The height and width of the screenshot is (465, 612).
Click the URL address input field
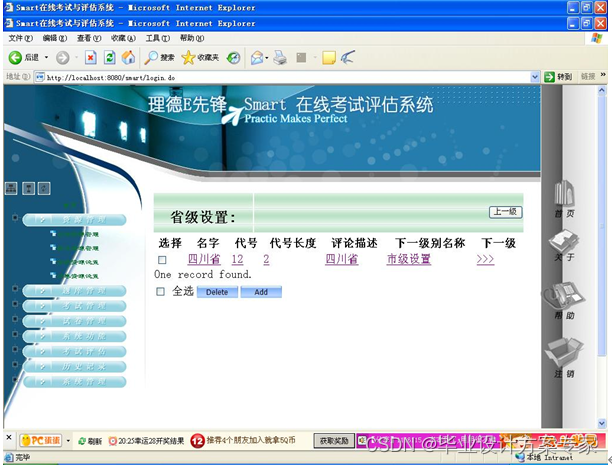pos(287,77)
